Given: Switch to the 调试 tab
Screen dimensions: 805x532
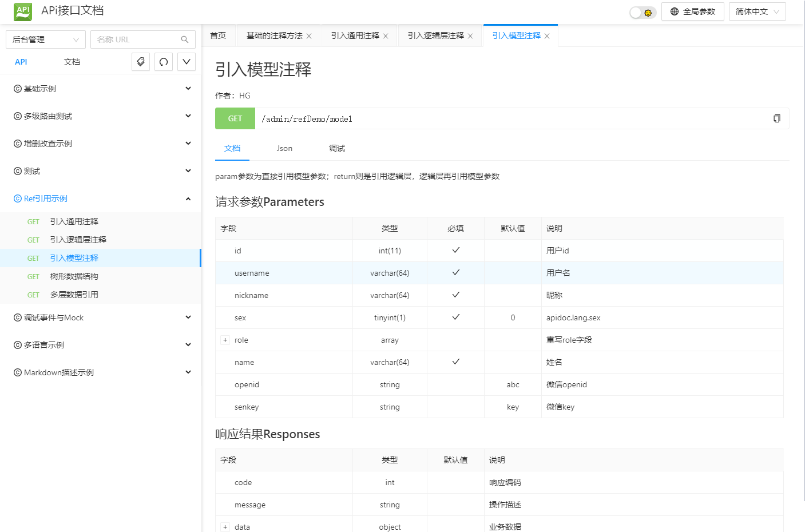Looking at the screenshot, I should pyautogui.click(x=337, y=148).
